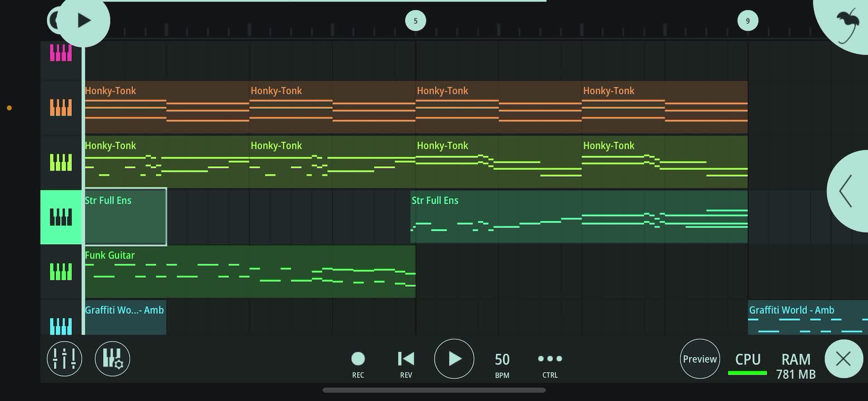
Task: Select orange Honky-Tonk clip starting at bar 1
Action: (167, 107)
